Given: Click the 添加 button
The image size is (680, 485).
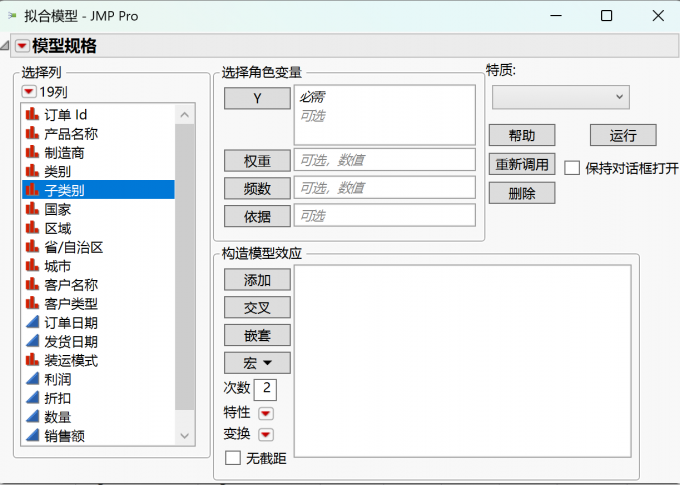Looking at the screenshot, I should pos(257,279).
